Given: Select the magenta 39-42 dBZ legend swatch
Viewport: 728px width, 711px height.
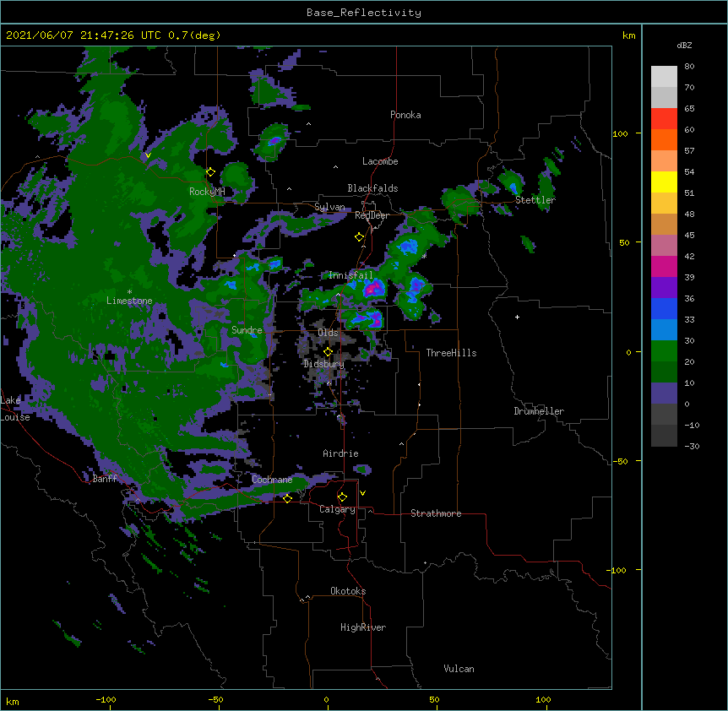Looking at the screenshot, I should coord(664,267).
